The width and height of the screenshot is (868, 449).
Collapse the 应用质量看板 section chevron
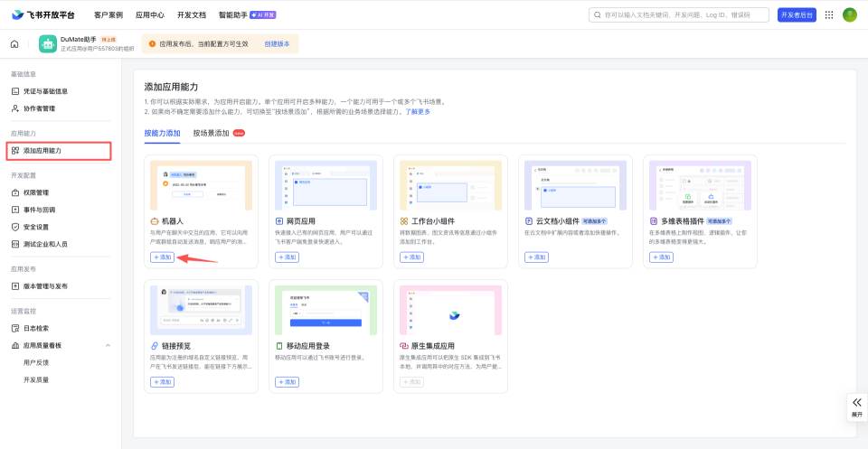point(108,345)
